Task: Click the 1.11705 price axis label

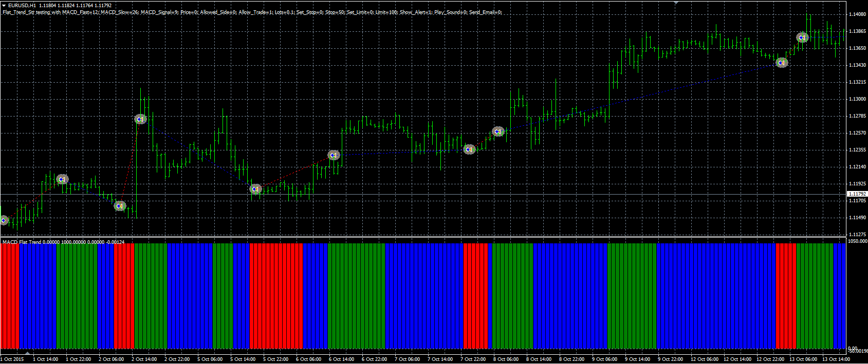Action: [x=857, y=201]
